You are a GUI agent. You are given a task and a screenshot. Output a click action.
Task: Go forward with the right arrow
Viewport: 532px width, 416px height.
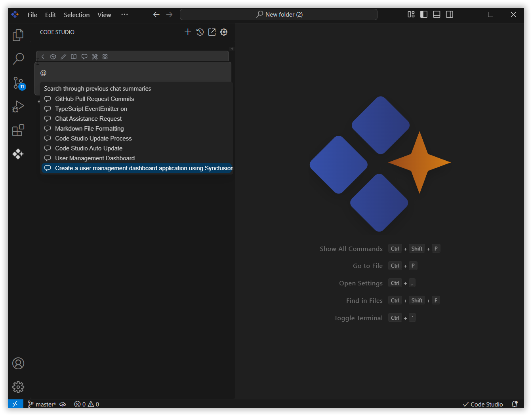(x=170, y=15)
